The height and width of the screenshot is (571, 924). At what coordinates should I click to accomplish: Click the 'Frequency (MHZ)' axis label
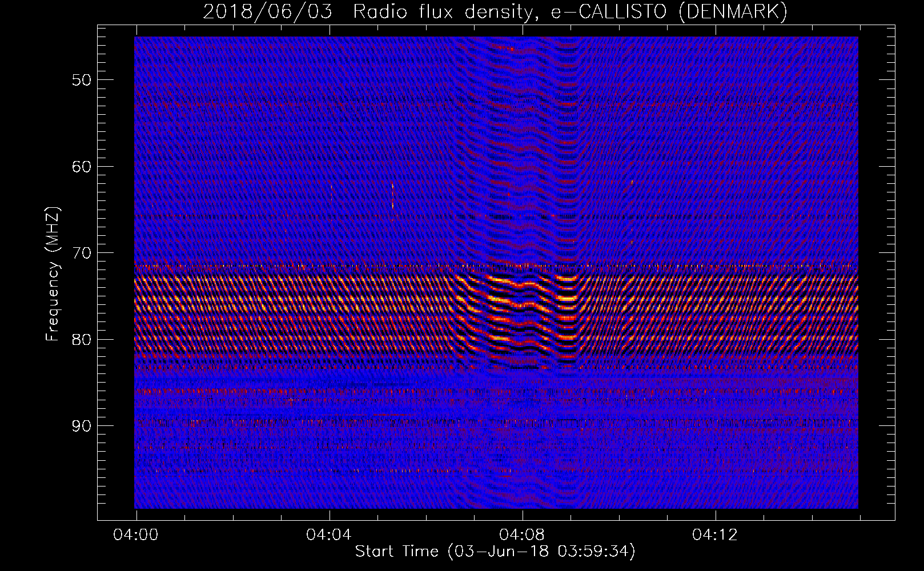[x=53, y=274]
